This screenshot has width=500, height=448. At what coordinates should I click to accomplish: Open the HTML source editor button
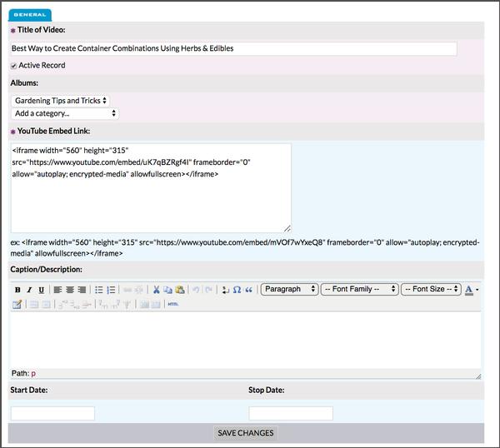172,304
